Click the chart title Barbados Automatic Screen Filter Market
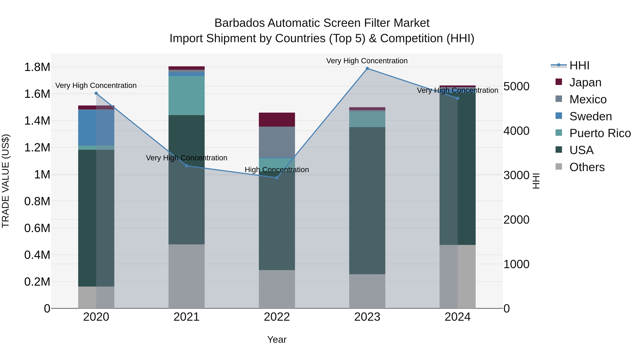The height and width of the screenshot is (362, 644). point(322,23)
